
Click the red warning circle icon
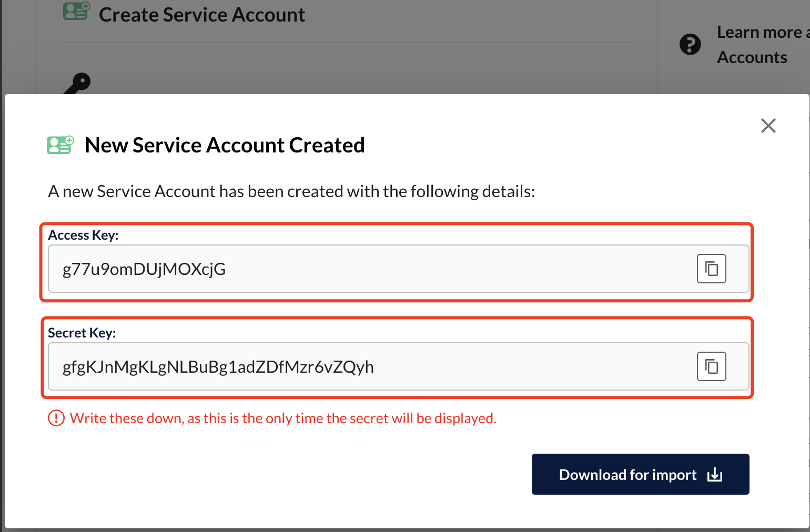(x=56, y=418)
